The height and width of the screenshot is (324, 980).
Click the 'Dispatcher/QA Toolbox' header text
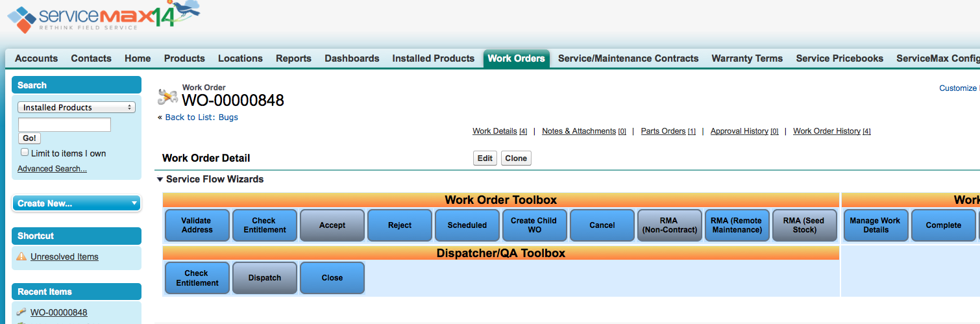pos(501,253)
